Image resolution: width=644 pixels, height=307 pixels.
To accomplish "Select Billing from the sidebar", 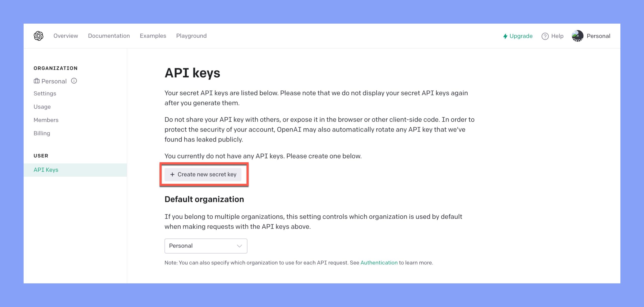I will click(42, 133).
